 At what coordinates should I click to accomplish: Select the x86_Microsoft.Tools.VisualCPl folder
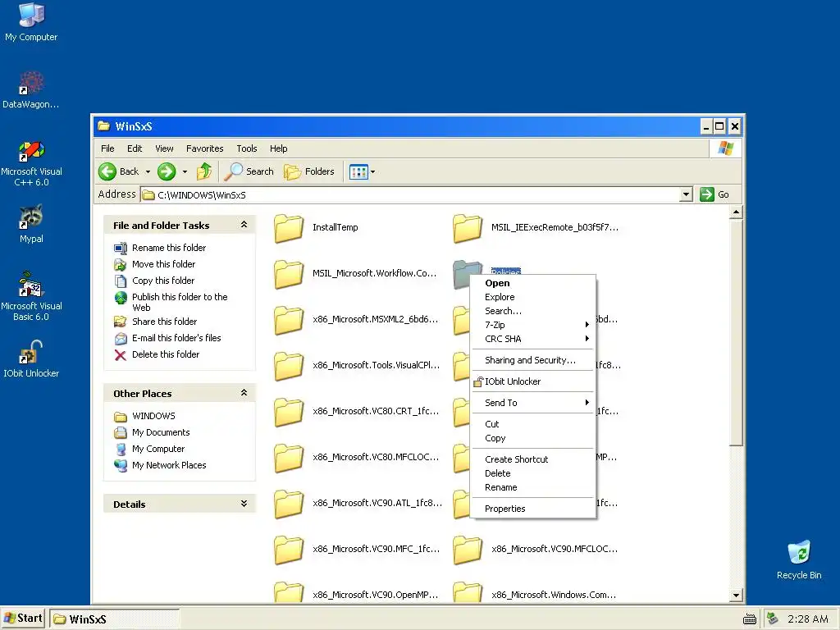pos(357,365)
